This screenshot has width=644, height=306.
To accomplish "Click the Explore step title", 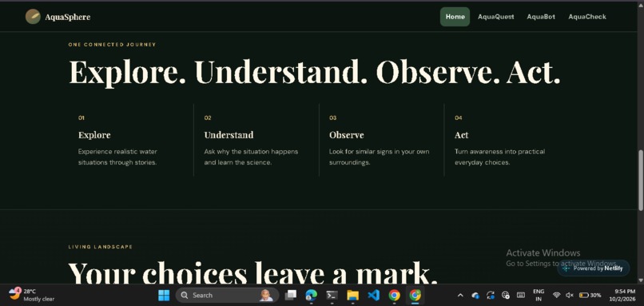I will coord(94,135).
